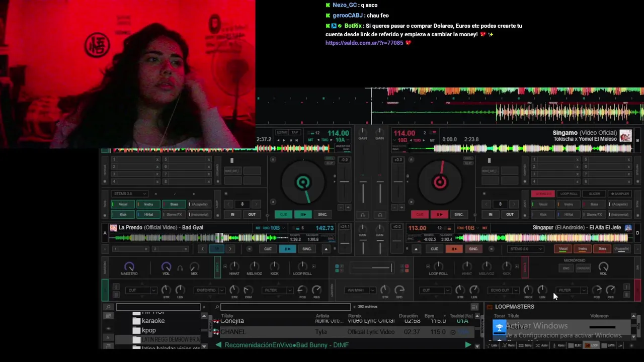Hit the CUE button on deck A
Image resolution: width=644 pixels, height=362 pixels.
[x=283, y=214]
